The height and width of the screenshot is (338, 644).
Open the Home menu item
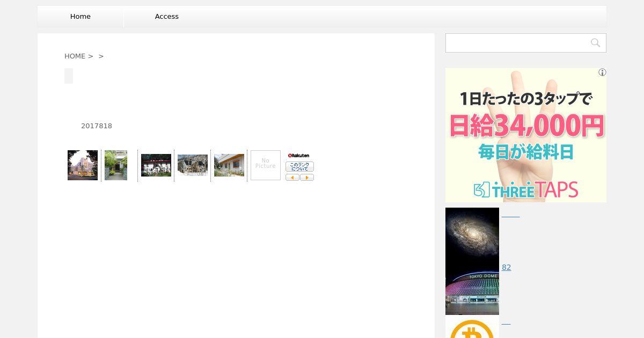tap(80, 17)
